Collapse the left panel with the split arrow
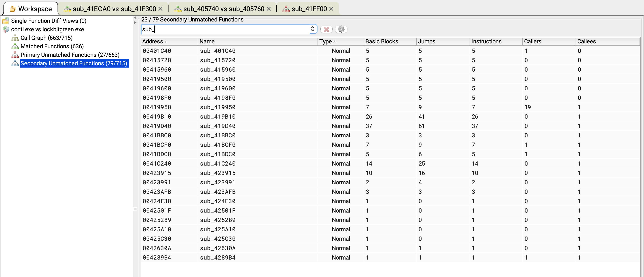 point(135,18)
